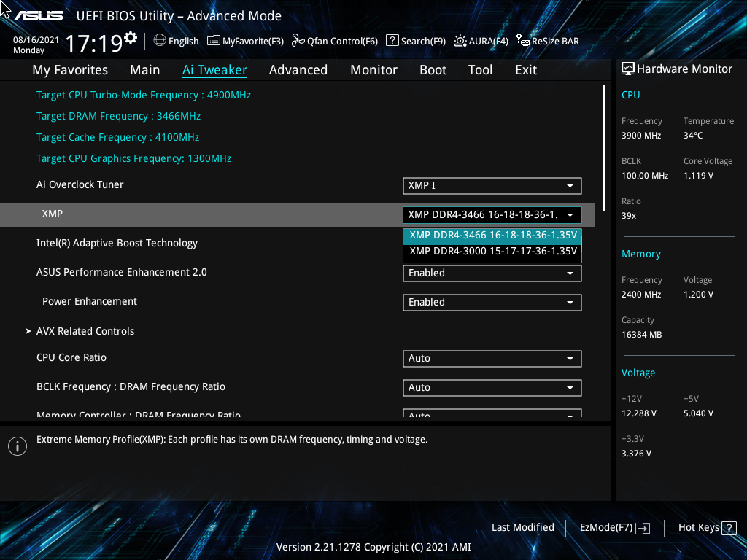
Task: Click the Memory section heading
Action: pyautogui.click(x=640, y=254)
